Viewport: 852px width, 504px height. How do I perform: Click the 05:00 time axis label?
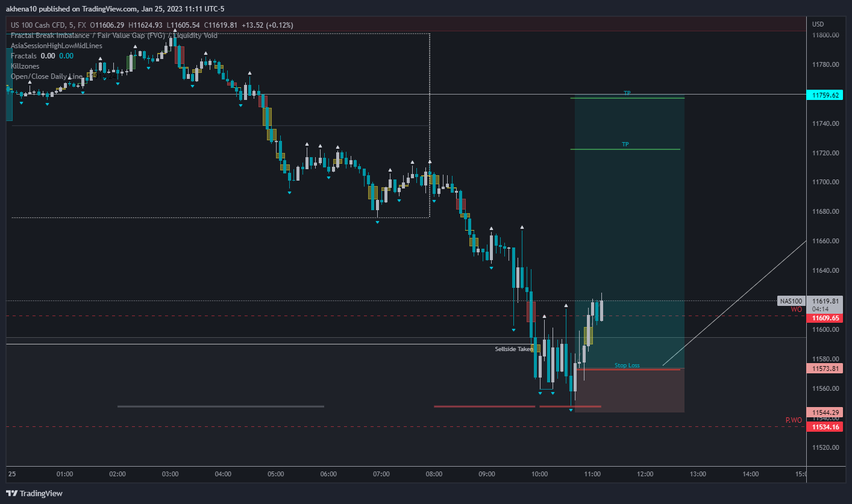275,474
